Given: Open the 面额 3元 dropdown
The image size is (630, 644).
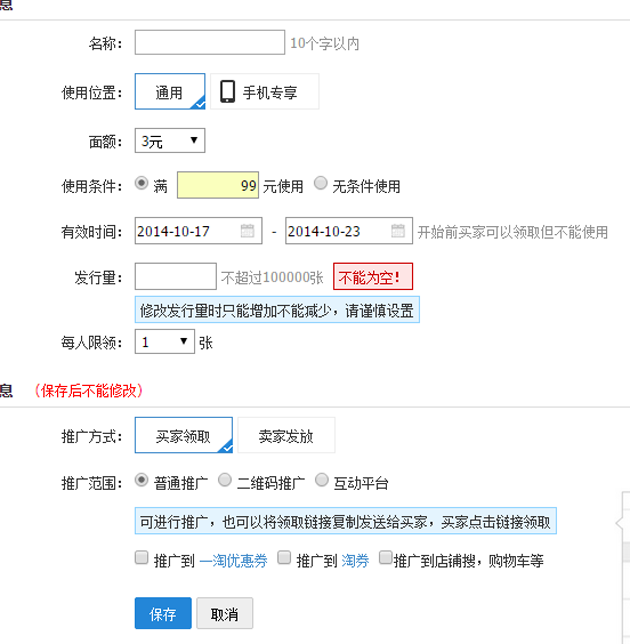Looking at the screenshot, I should (x=170, y=141).
